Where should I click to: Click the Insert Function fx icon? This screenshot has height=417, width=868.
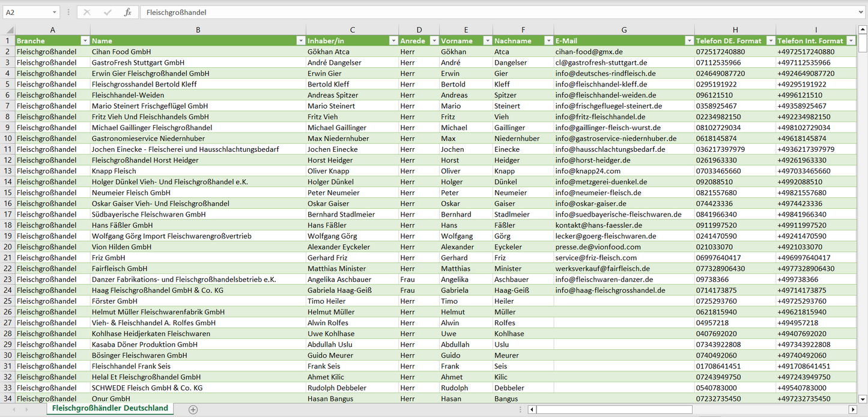(x=127, y=12)
